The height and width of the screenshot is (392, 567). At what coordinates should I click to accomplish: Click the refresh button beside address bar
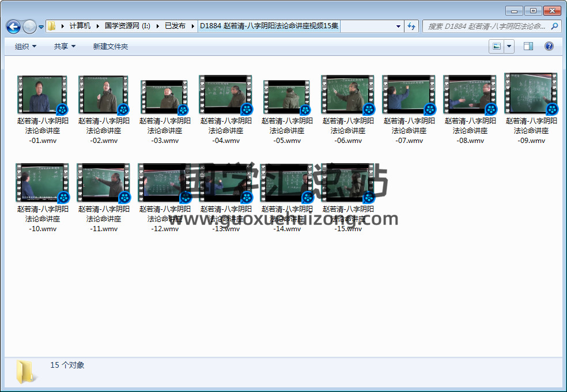pyautogui.click(x=411, y=26)
